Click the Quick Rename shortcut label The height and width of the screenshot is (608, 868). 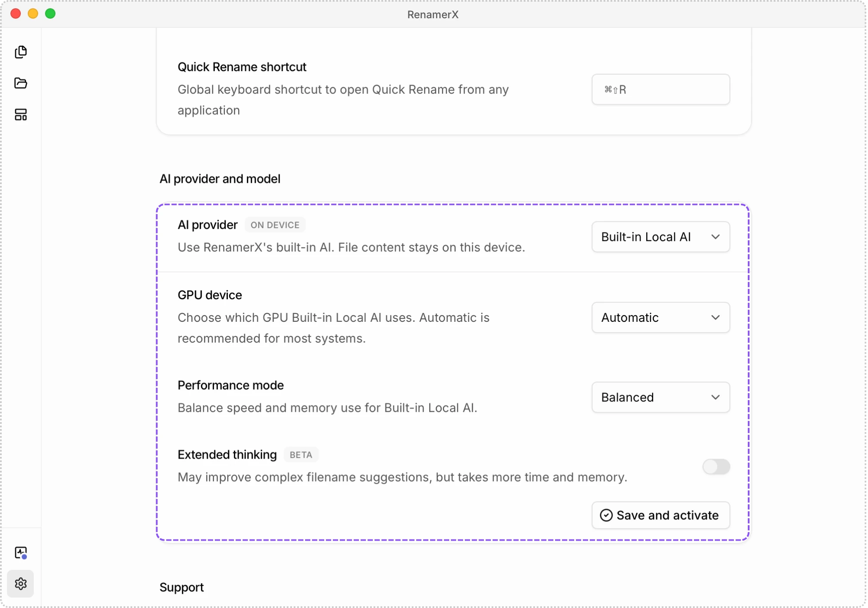242,67
